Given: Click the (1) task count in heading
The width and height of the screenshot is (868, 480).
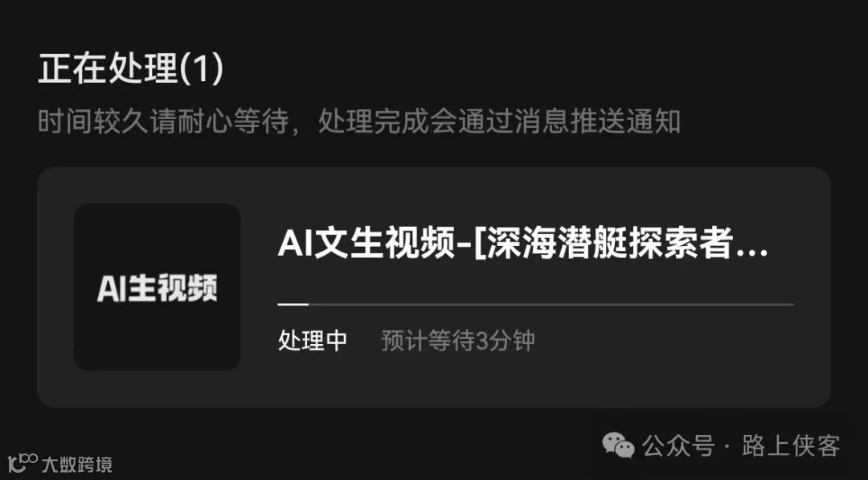Looking at the screenshot, I should [x=200, y=69].
